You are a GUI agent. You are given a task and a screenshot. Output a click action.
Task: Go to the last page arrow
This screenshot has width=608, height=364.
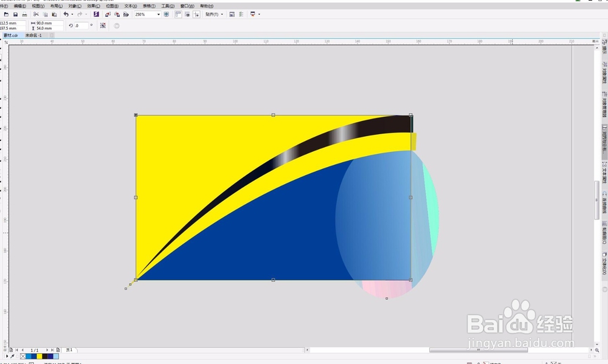coord(52,350)
